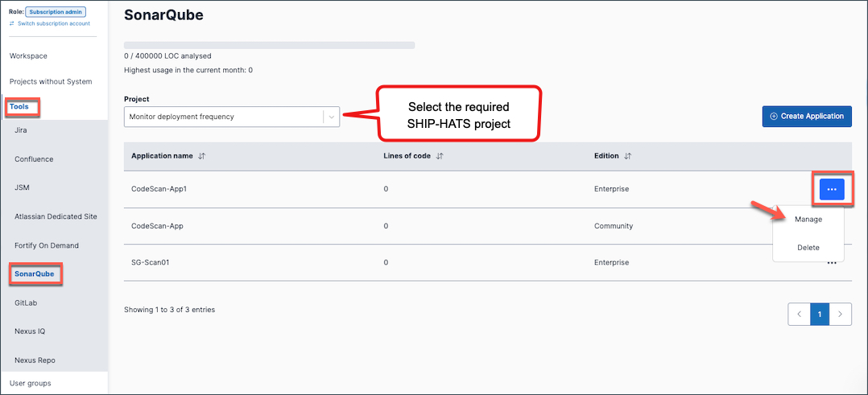This screenshot has height=395, width=868.
Task: Open Projects without System in sidebar
Action: tap(51, 81)
